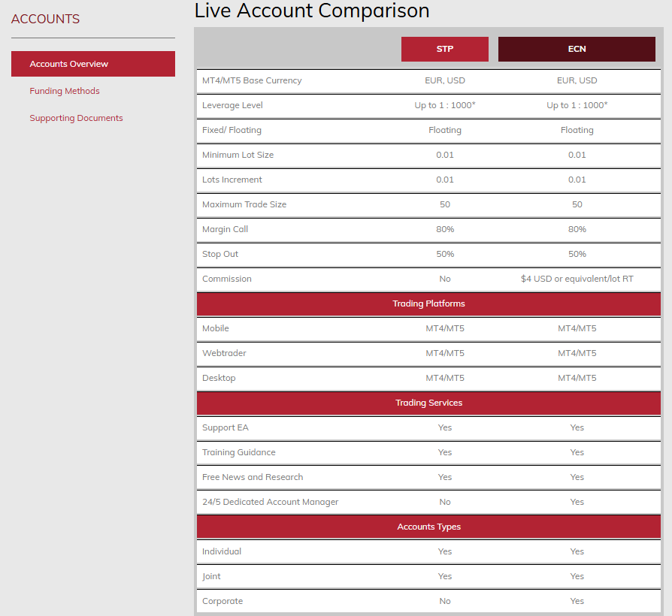The width and height of the screenshot is (672, 616).
Task: Select the ECN account button
Action: [577, 49]
